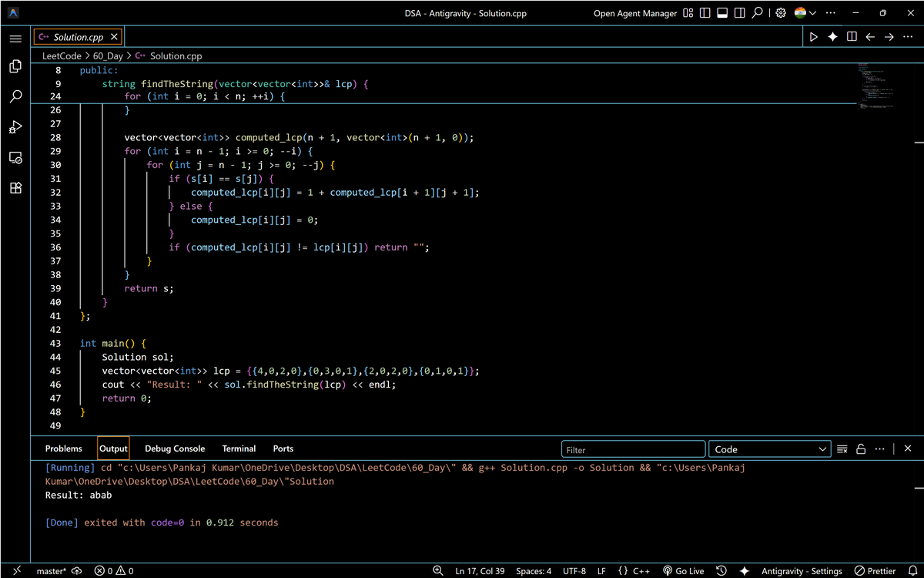
Task: Click the master* branch in status bar
Action: point(51,571)
